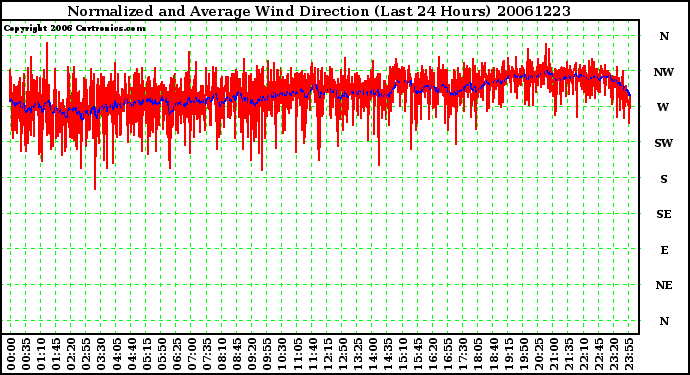Click the NW direction label
The height and width of the screenshot is (375, 690).
tap(664, 72)
